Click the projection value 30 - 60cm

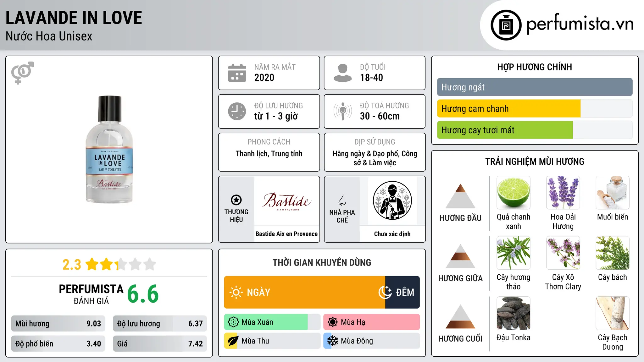(x=380, y=116)
